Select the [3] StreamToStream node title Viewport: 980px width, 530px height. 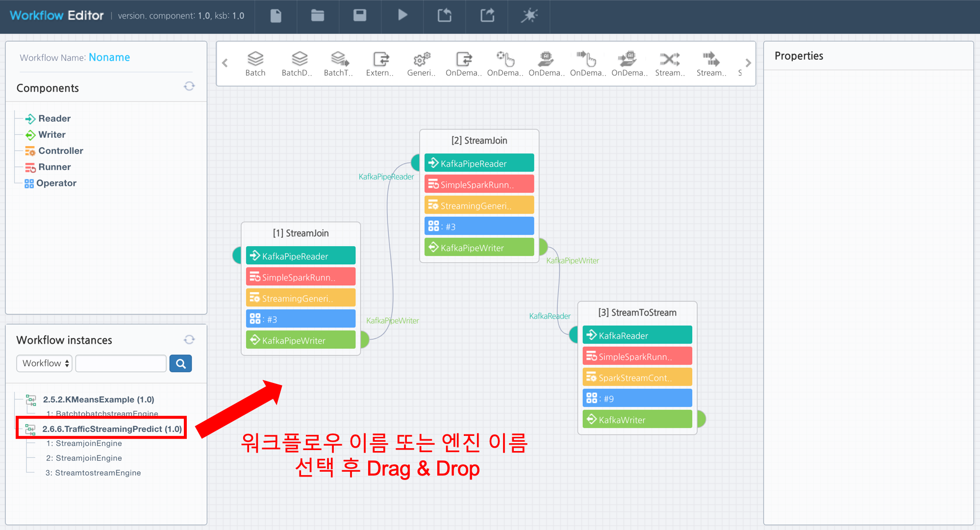click(x=637, y=312)
